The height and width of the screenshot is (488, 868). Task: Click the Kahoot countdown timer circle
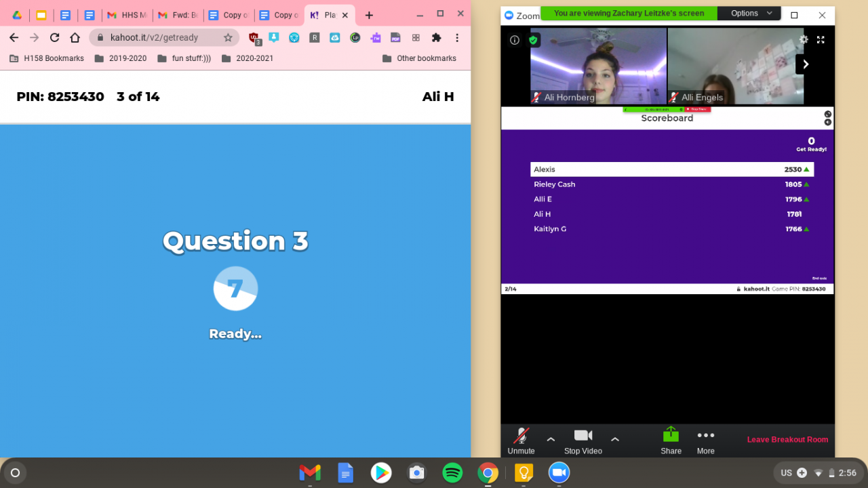(x=235, y=289)
